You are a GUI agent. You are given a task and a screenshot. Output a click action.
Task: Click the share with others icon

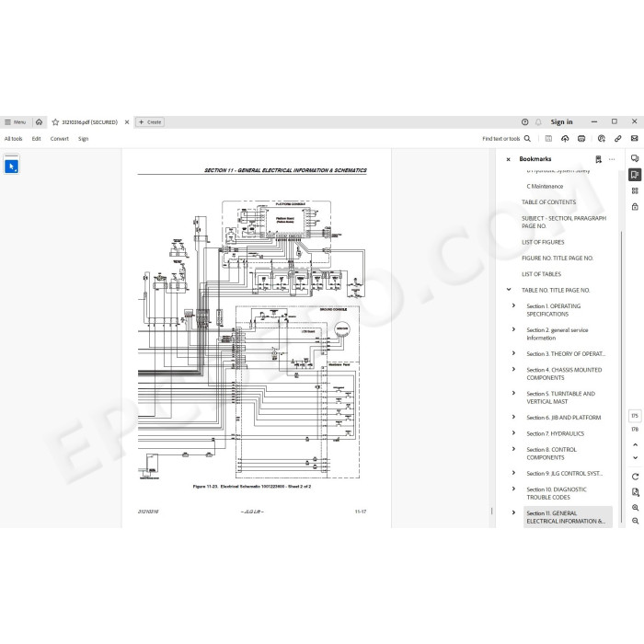click(x=602, y=139)
